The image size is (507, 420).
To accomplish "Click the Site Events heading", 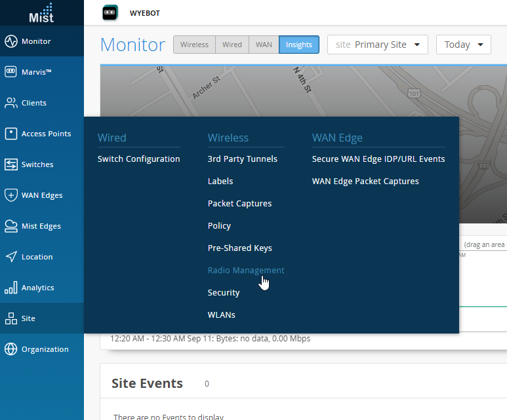I will click(147, 383).
